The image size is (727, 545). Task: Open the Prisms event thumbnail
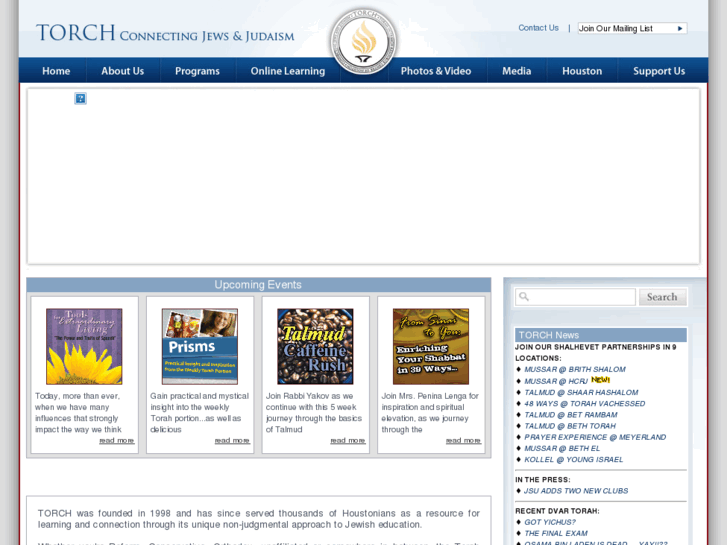[x=200, y=346]
